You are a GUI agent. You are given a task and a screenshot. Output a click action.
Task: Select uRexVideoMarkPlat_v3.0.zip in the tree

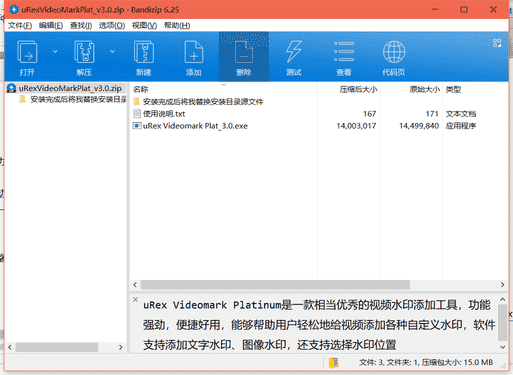pyautogui.click(x=70, y=88)
